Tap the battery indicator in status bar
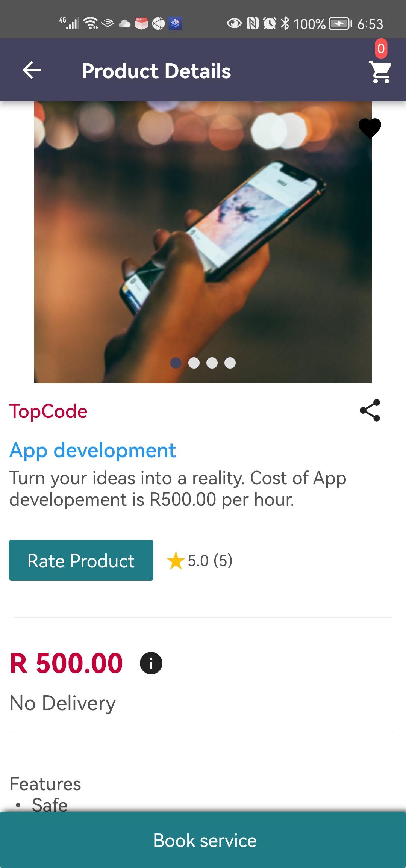The height and width of the screenshot is (868, 406). (x=340, y=24)
